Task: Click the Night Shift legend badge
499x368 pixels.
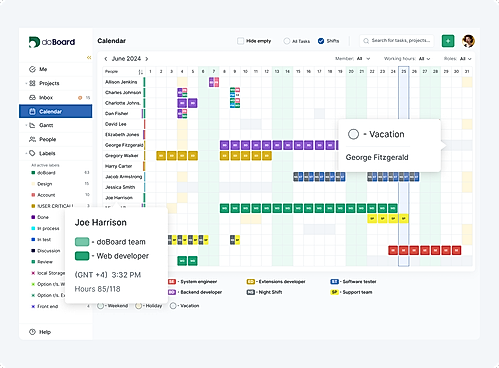Action: [250, 292]
